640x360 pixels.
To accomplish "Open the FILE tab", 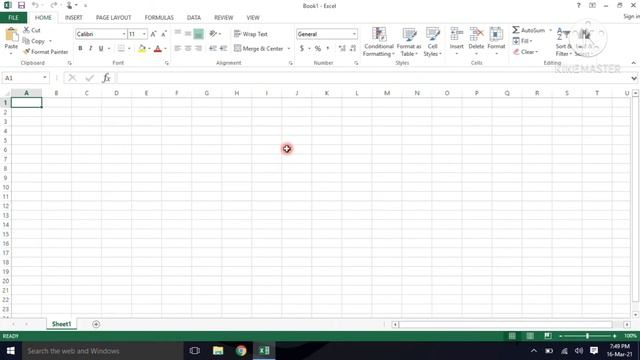I will pyautogui.click(x=13, y=18).
